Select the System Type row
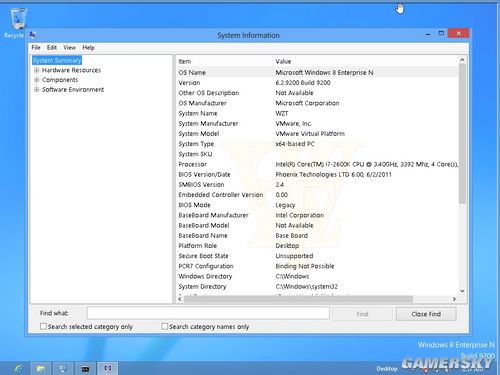Viewport: 500px width, 375px height. tap(317, 144)
